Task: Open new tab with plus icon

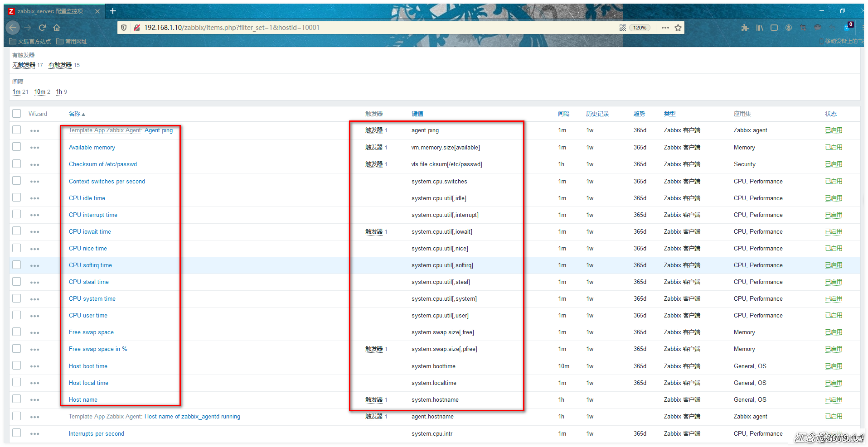Action: pos(113,11)
